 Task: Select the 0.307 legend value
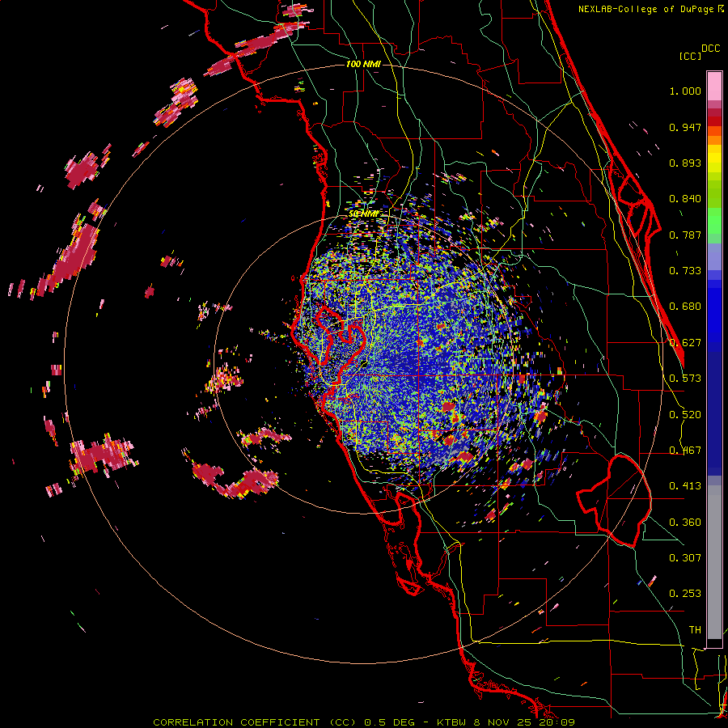pyautogui.click(x=685, y=558)
